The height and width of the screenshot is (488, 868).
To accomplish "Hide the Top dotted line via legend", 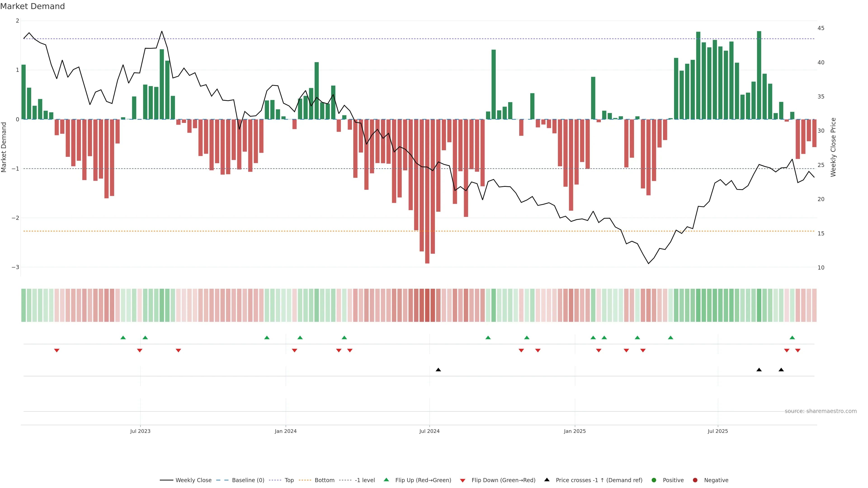I will pyautogui.click(x=289, y=480).
